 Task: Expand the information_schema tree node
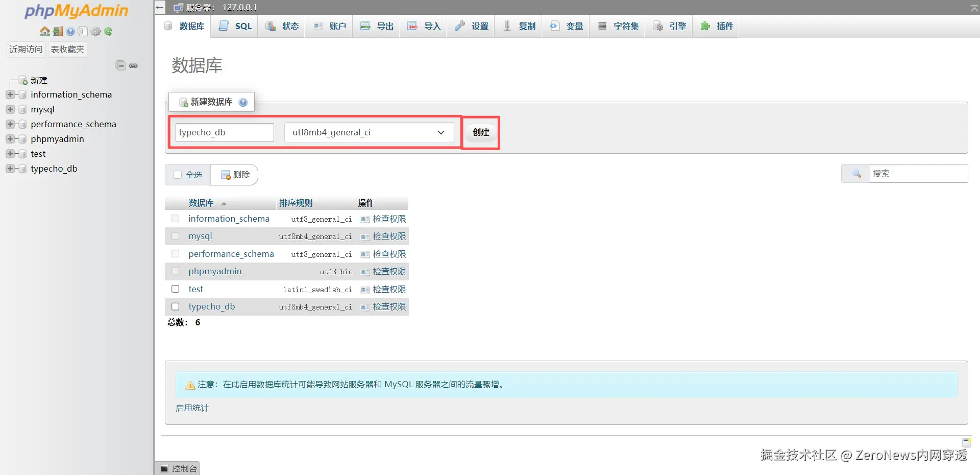point(10,95)
